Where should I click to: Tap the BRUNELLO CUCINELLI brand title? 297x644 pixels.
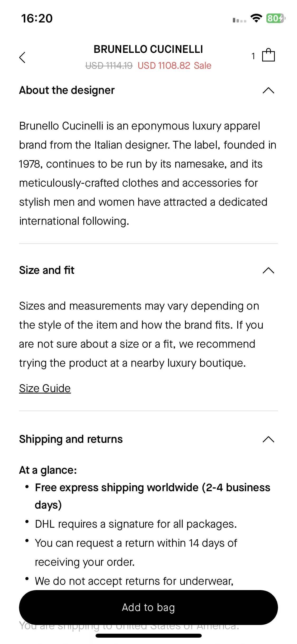pos(148,49)
